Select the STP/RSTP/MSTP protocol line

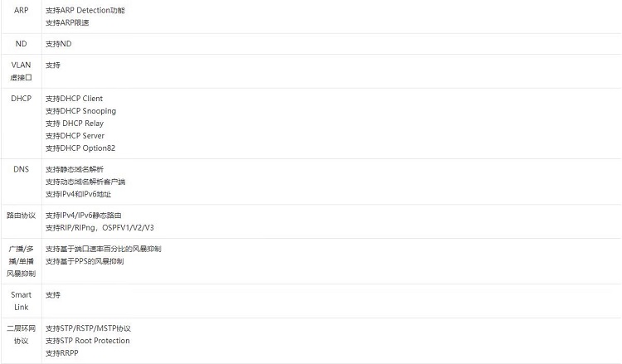88,328
